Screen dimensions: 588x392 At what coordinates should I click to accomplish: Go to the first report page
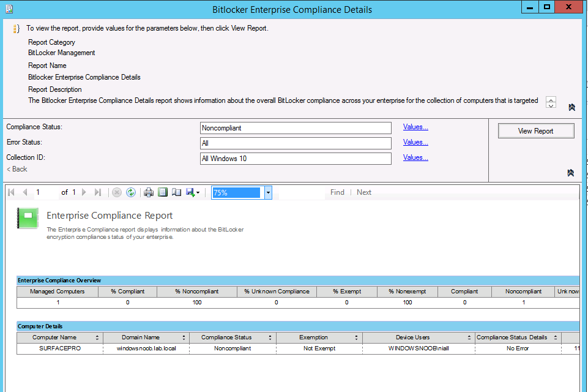point(11,192)
